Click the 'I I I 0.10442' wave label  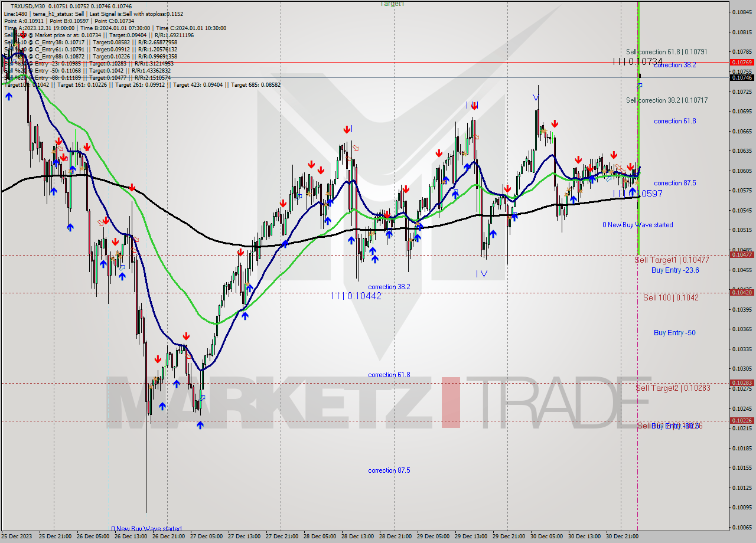tap(356, 296)
